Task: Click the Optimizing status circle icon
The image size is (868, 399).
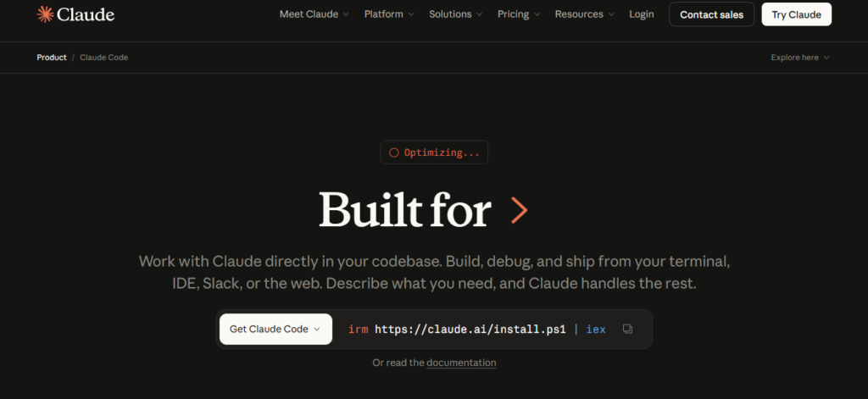Action: (x=393, y=152)
